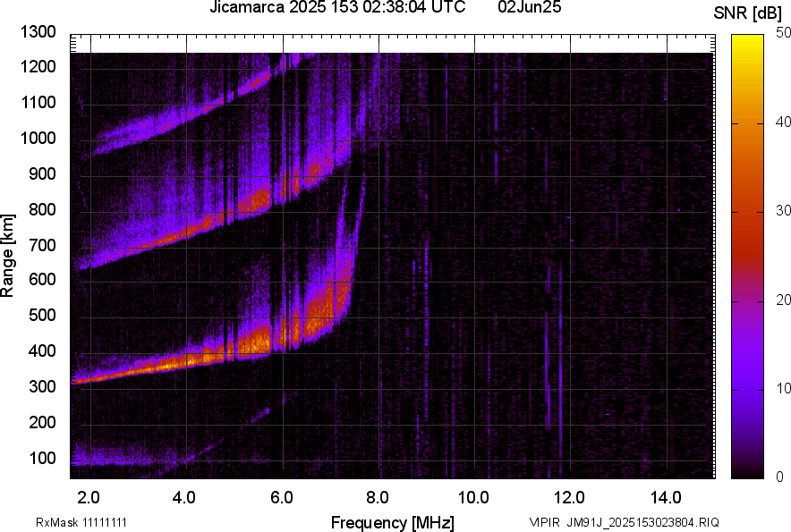Click the colorbar tick label '40'
Screen dimensions: 791x532
[783, 122]
